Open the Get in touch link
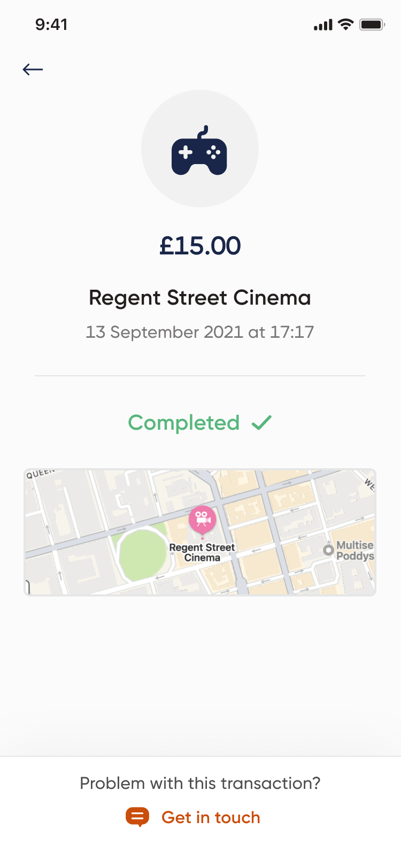 pos(211,817)
